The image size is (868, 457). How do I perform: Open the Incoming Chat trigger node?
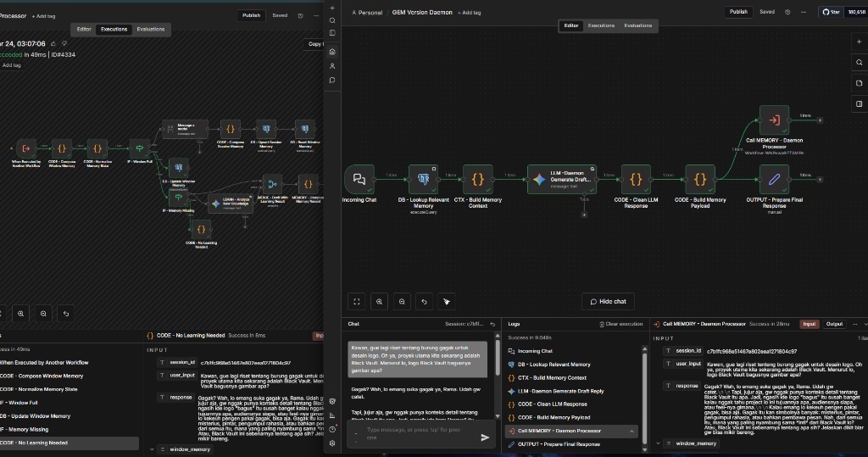[x=359, y=179]
